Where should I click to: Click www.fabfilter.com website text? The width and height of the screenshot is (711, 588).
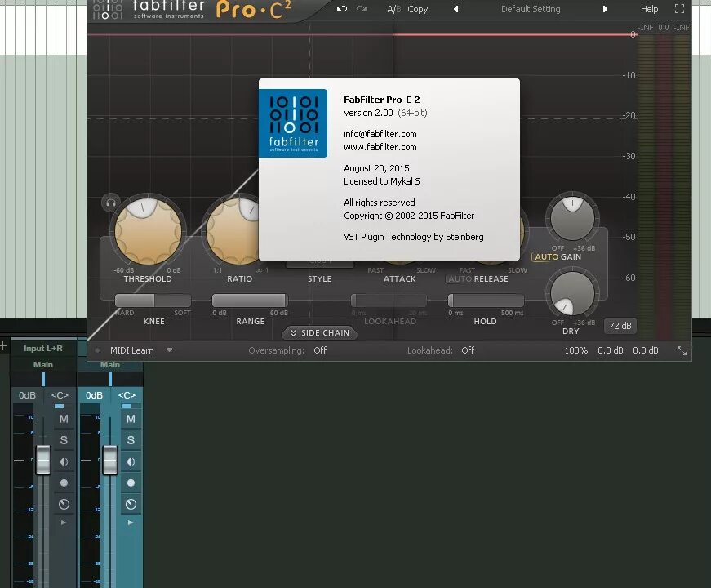(x=380, y=147)
